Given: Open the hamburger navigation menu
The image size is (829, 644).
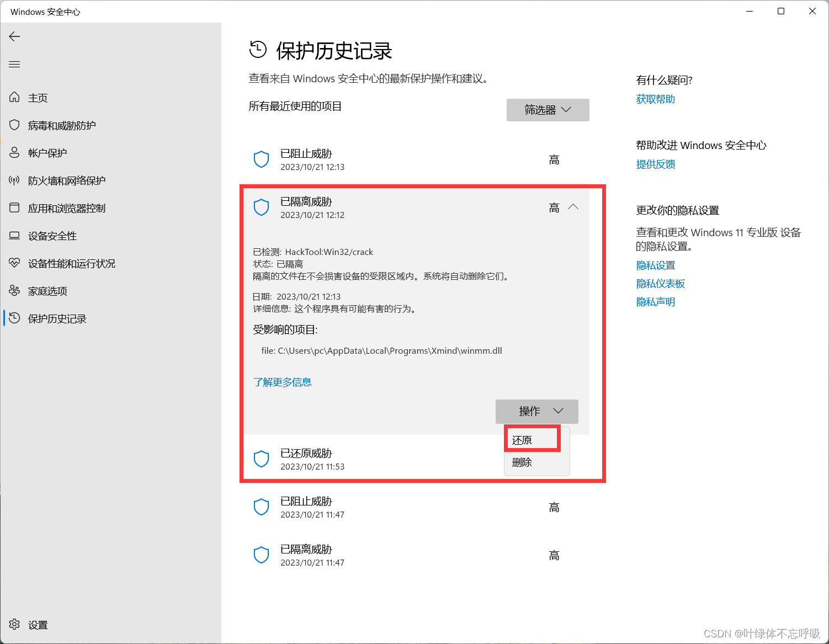Looking at the screenshot, I should point(14,65).
